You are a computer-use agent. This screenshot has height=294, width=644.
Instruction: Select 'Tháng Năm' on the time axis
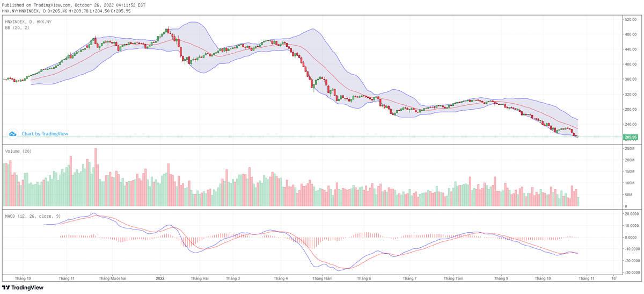323,278
